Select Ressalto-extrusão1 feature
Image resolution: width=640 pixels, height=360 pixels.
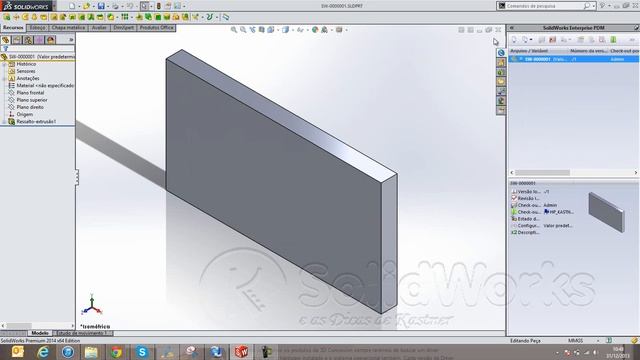point(36,122)
